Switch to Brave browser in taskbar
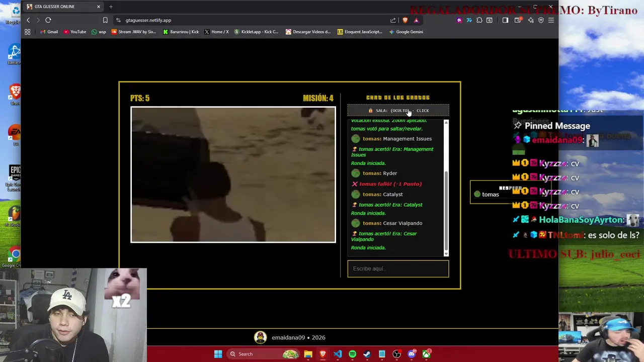 click(x=323, y=354)
